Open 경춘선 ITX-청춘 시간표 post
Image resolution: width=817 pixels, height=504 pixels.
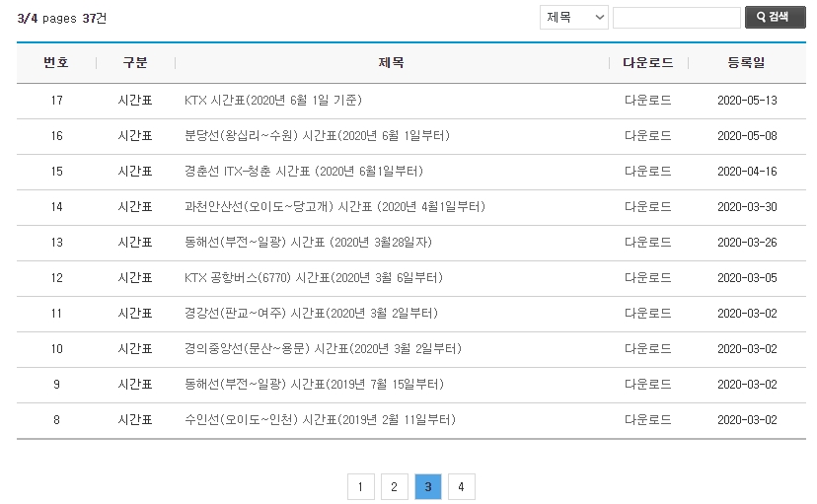click(304, 172)
